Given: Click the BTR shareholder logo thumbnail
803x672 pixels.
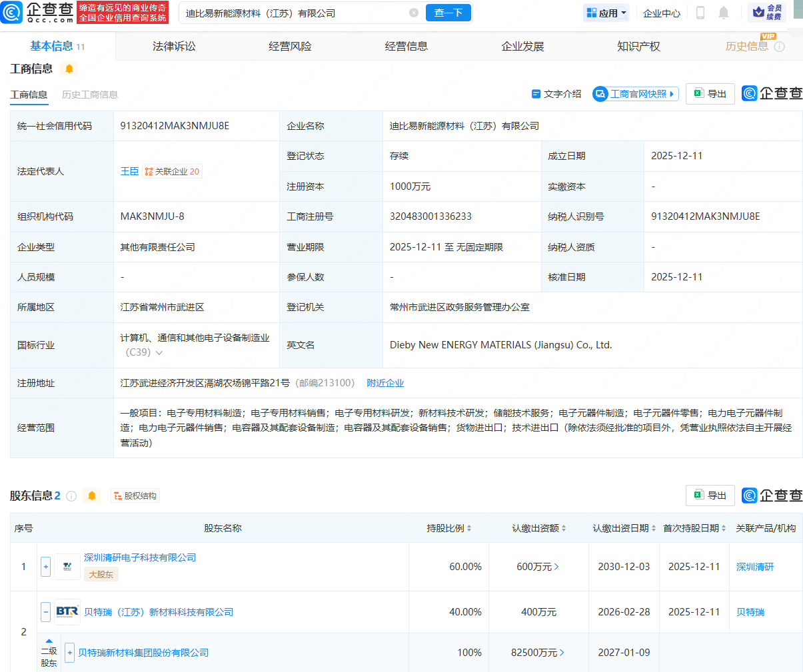Looking at the screenshot, I should pos(67,611).
